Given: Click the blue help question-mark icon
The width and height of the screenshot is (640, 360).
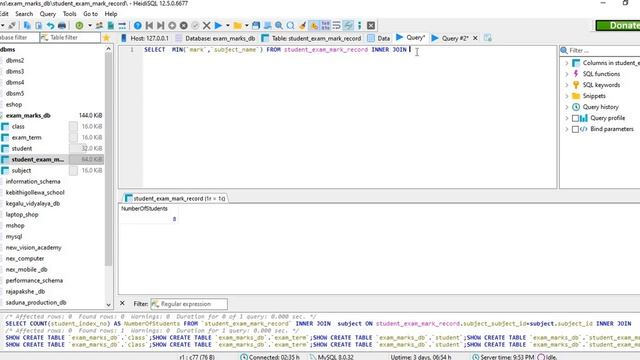Looking at the screenshot, I should pos(138,25).
